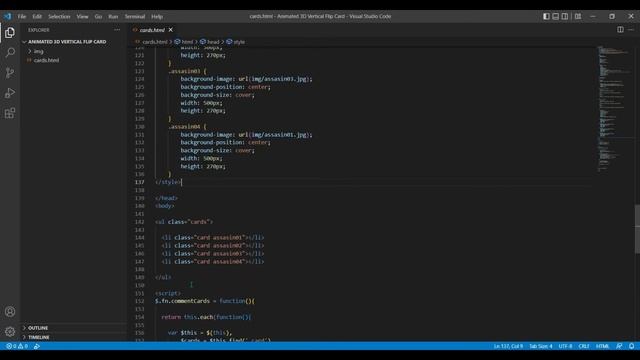Collapse the ANIMATED 3D VERTICAL FLIP CARD folder
The height and width of the screenshot is (360, 640).
67,42
